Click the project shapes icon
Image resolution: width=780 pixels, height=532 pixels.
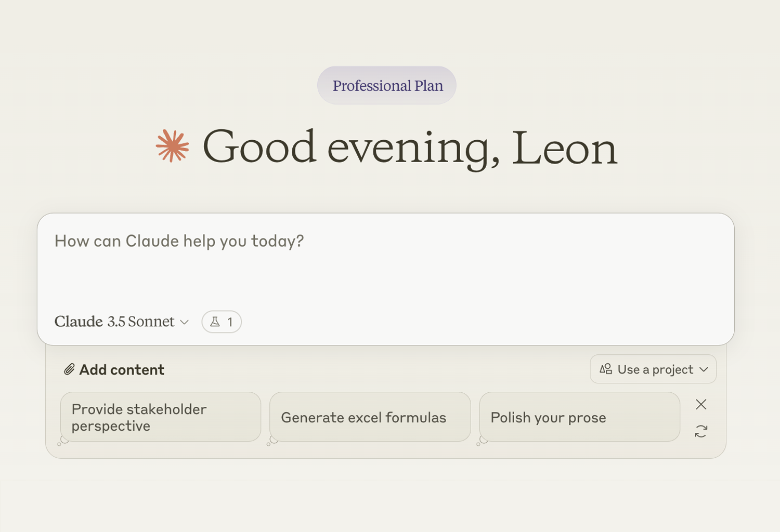(606, 369)
